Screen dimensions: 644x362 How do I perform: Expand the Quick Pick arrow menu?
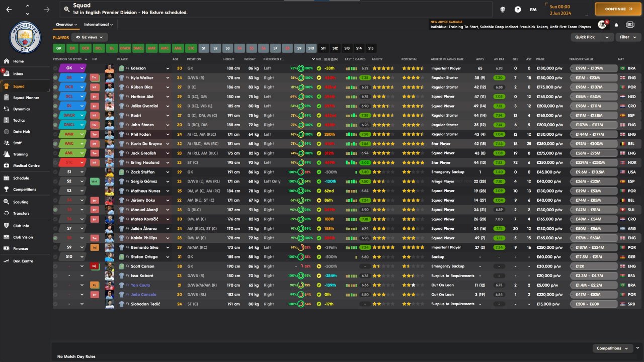pos(607,37)
